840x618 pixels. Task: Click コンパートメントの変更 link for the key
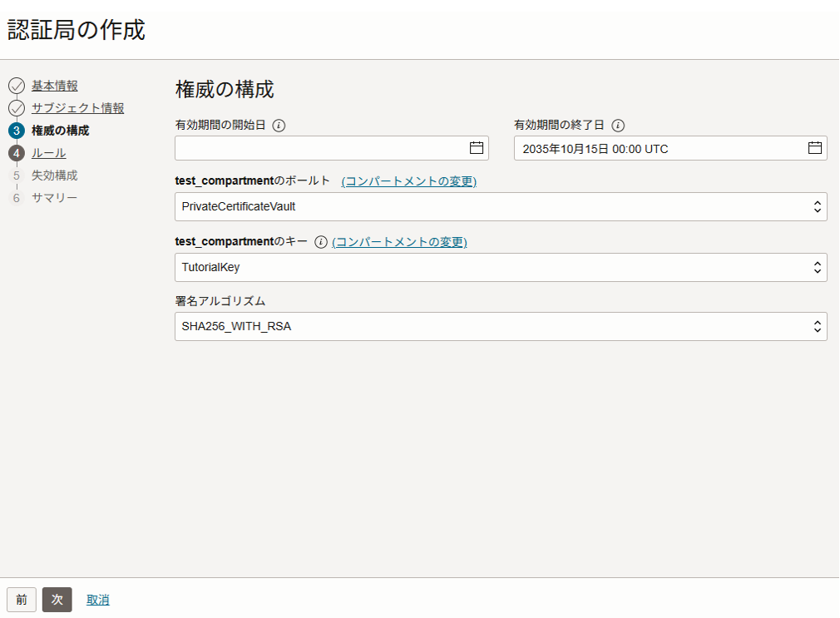pos(399,242)
